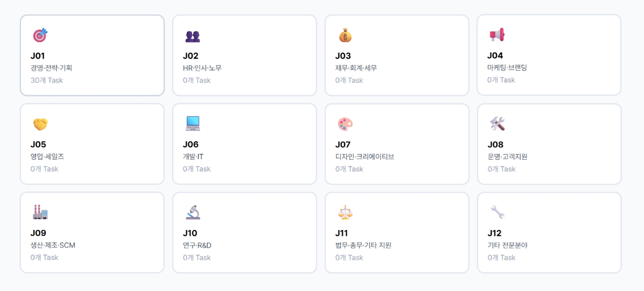
Task: Click the laptop icon on J06
Action: (x=193, y=124)
